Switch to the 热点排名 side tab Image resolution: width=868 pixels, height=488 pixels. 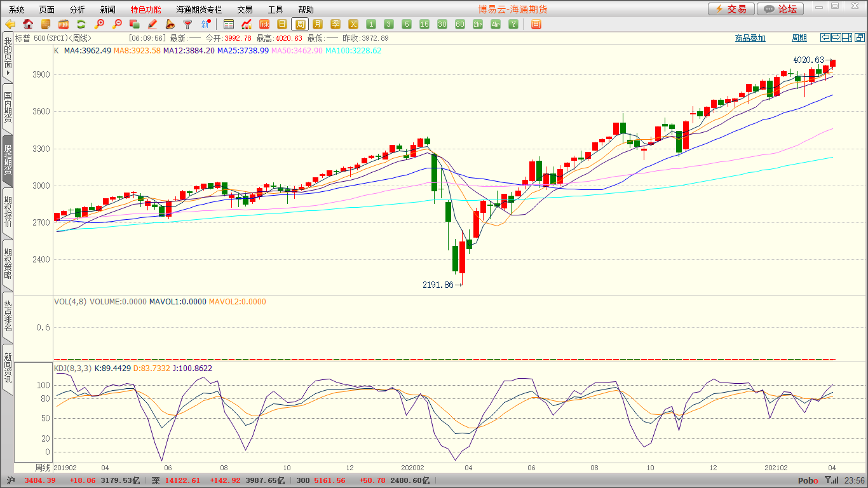[8, 316]
